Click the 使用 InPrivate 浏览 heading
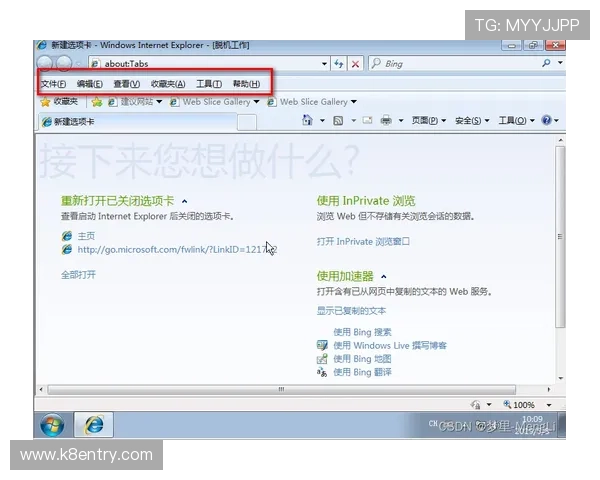Image resolution: width=600 pixels, height=480 pixels. click(x=366, y=201)
